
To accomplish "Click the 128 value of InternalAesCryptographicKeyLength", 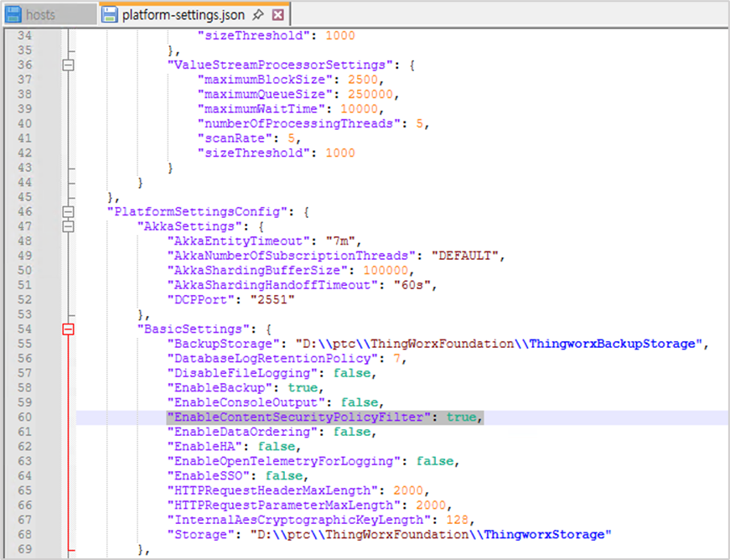I will tap(458, 520).
